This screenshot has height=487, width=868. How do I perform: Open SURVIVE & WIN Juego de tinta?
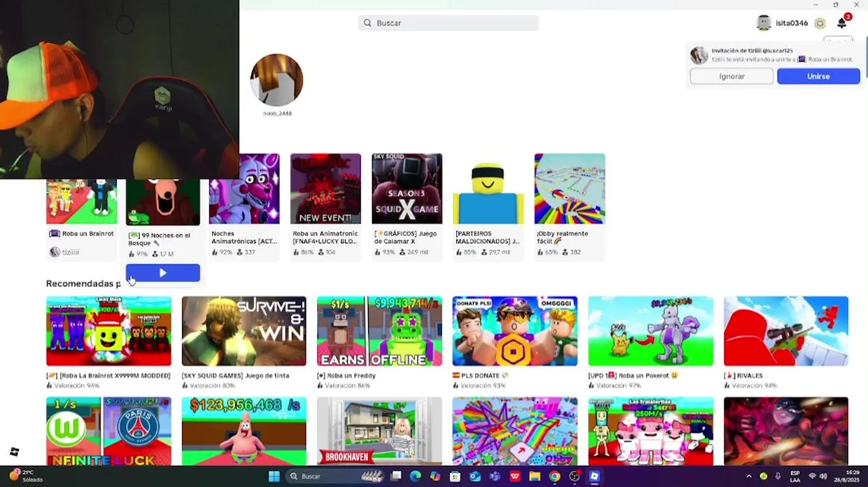(244, 331)
